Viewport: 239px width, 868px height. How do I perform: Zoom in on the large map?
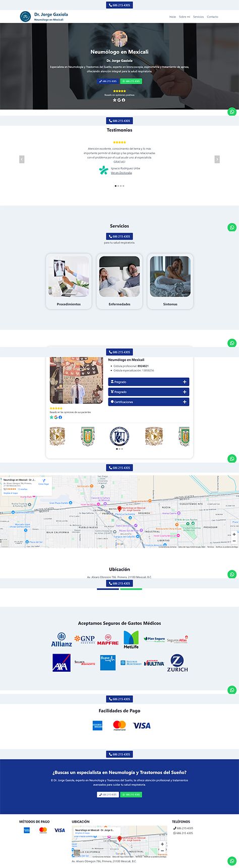(234, 534)
